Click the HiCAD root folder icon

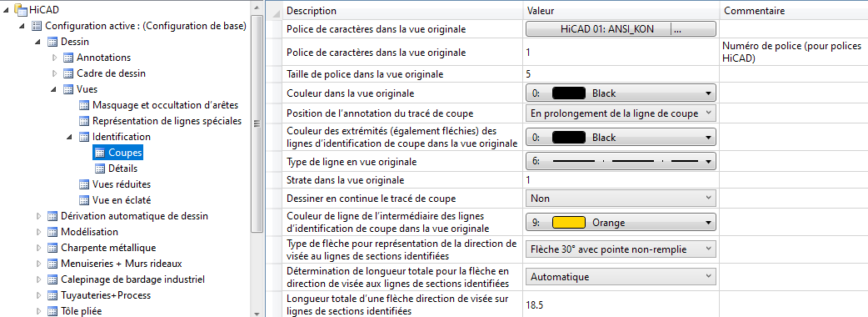point(20,9)
